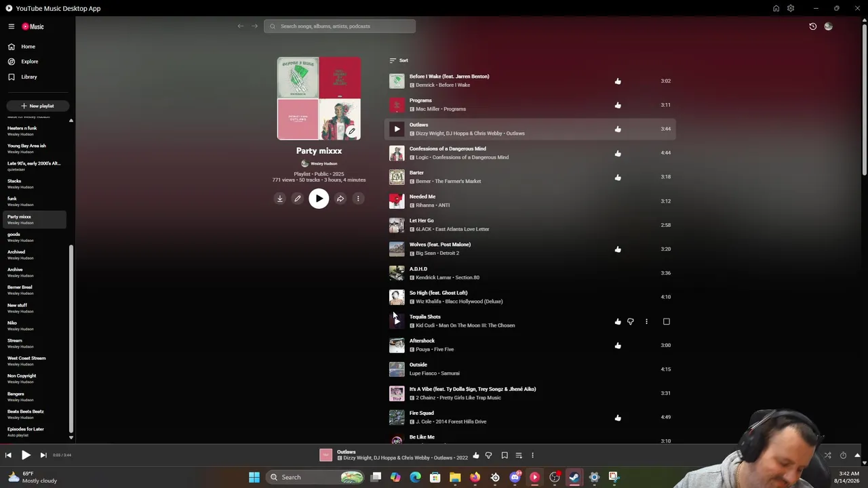The width and height of the screenshot is (868, 488).
Task: Skip to the next track
Action: (43, 455)
